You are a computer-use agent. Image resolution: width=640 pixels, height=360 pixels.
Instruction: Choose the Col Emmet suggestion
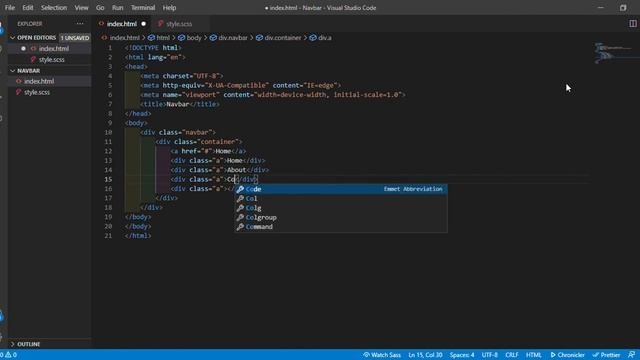(x=341, y=198)
